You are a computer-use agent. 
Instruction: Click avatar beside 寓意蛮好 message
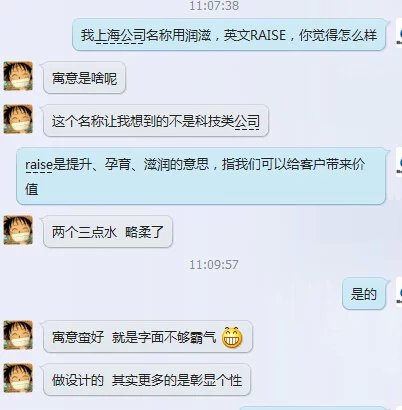[18, 335]
